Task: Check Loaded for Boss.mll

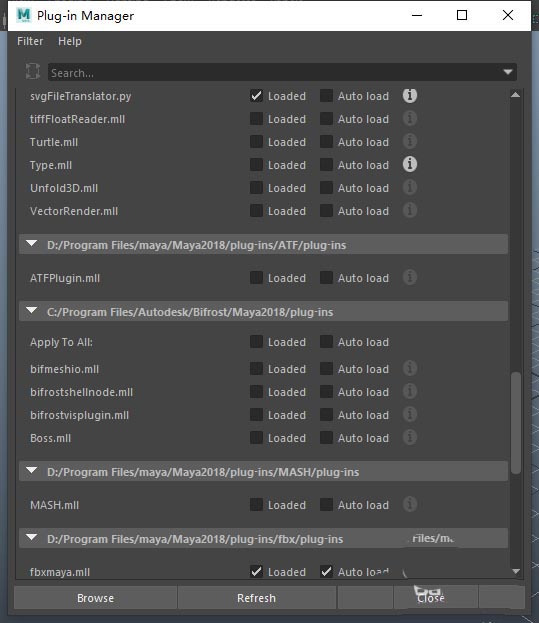Action: [x=256, y=438]
